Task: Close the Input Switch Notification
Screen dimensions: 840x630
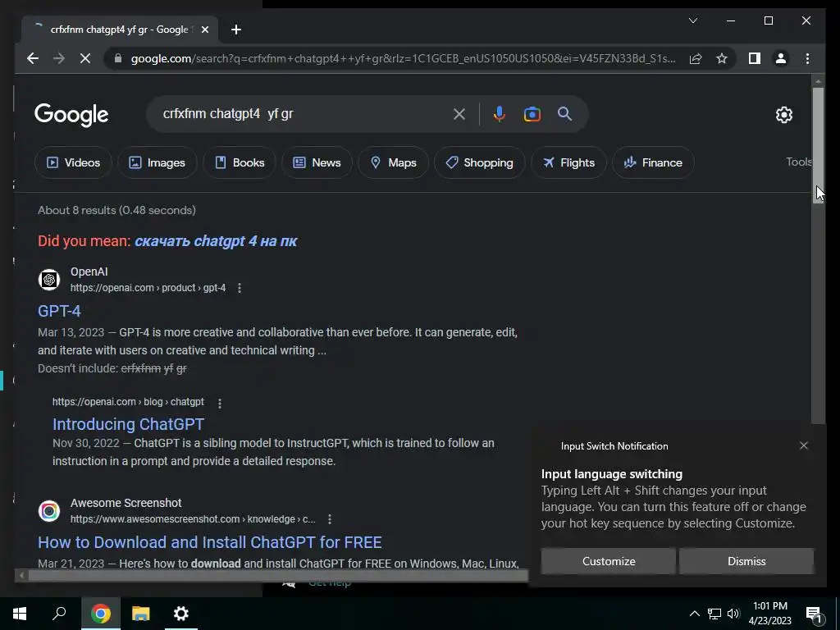Action: [x=804, y=445]
